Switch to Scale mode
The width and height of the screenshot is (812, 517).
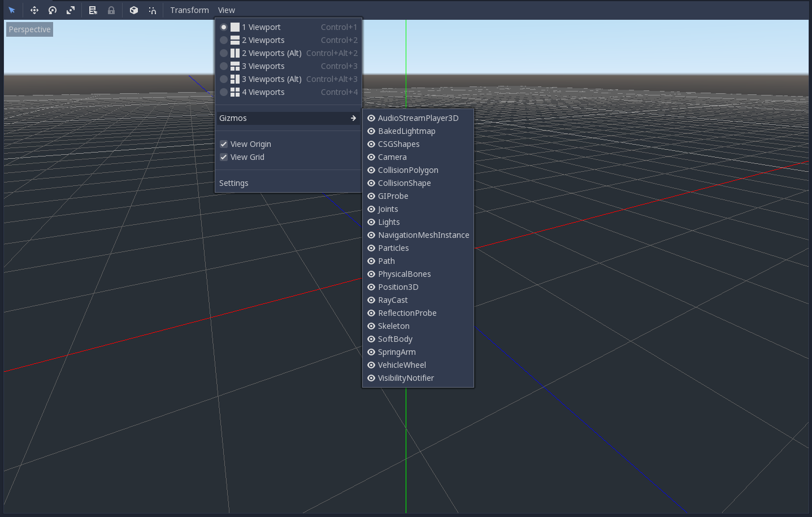click(x=70, y=10)
